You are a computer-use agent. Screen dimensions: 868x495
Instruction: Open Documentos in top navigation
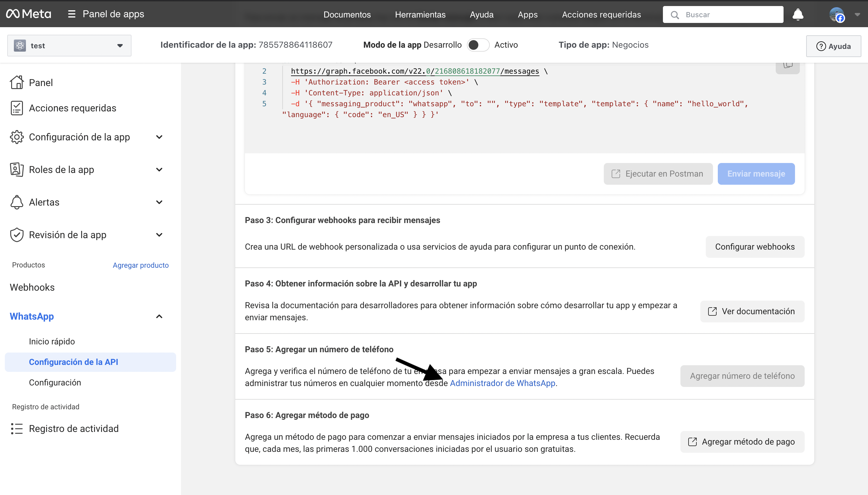click(x=347, y=14)
